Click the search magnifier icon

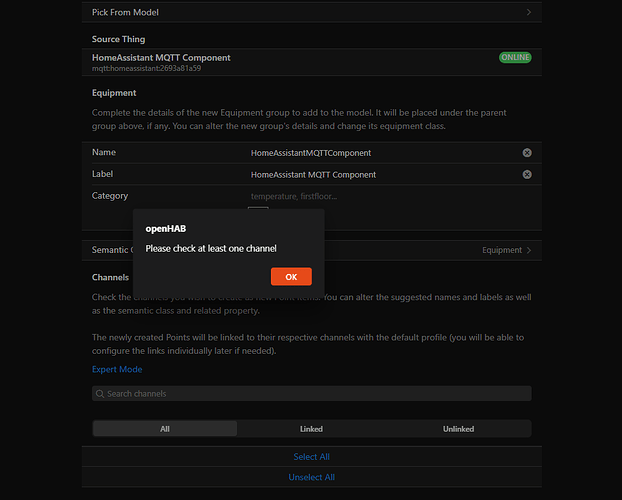100,394
